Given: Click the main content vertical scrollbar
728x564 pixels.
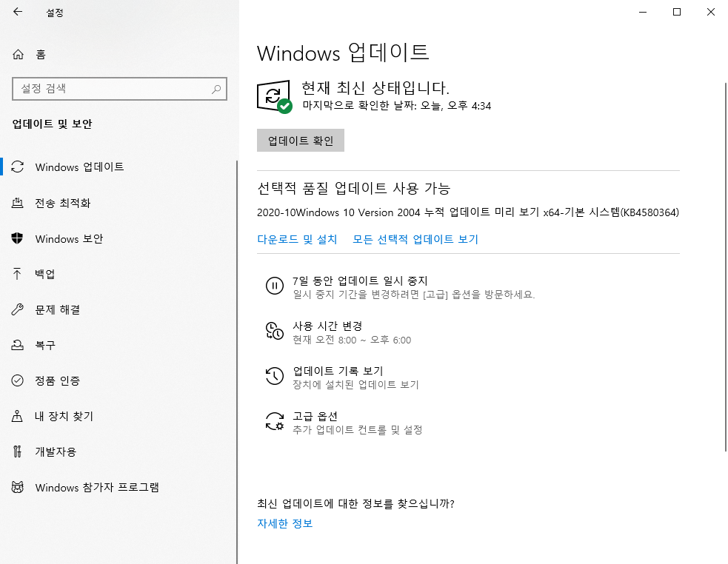Looking at the screenshot, I should [726, 267].
